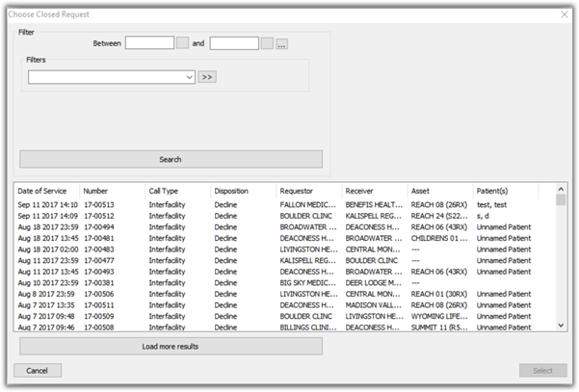This screenshot has width=579, height=392.
Task: Sort by Date of Service column
Action: 47,191
